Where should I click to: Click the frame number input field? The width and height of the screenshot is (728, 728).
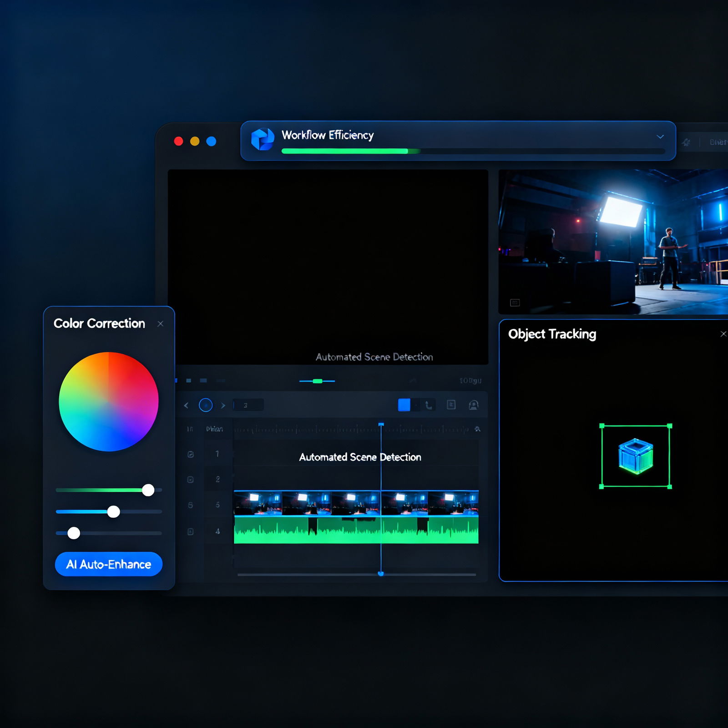pos(248,405)
